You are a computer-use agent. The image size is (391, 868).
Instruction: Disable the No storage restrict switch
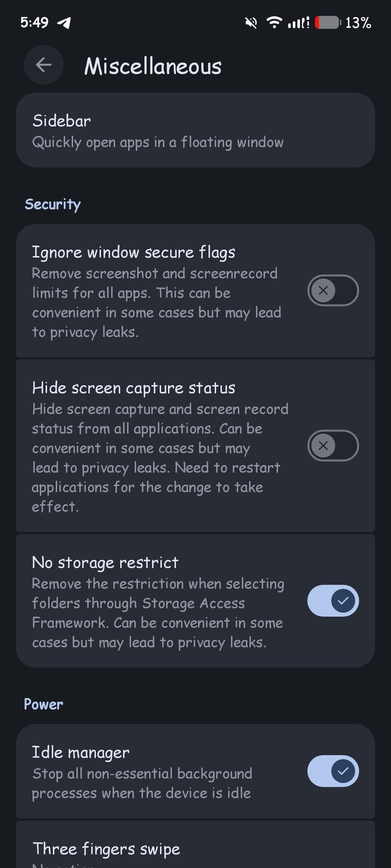coord(333,601)
